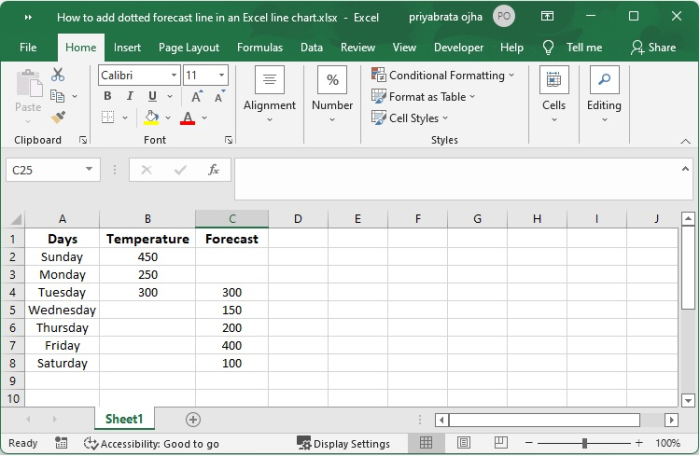The width and height of the screenshot is (700, 456).
Task: Expand the font name Calibri dropdown
Action: [x=174, y=75]
